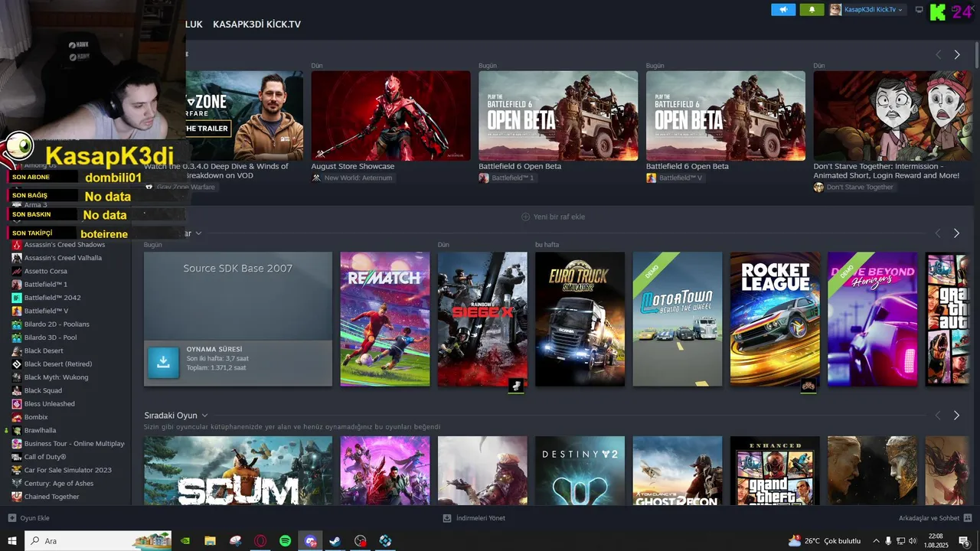Launch Opera GX from the taskbar
This screenshot has width=980, height=551.
[260, 541]
